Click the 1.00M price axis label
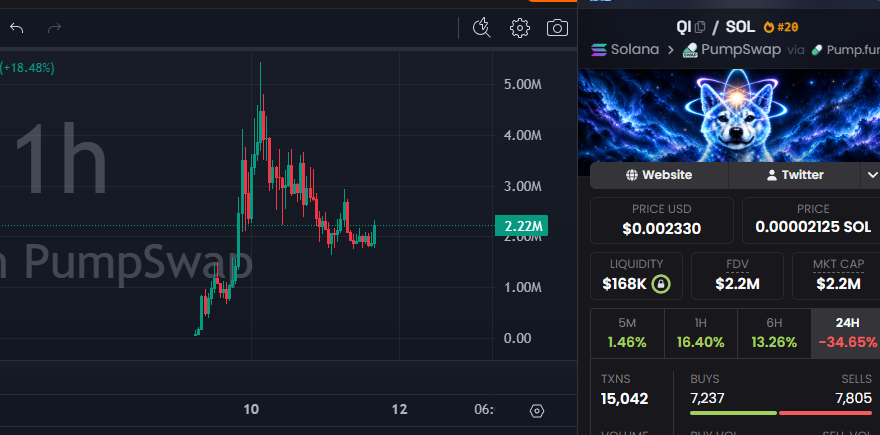This screenshot has width=880, height=435. (x=522, y=287)
